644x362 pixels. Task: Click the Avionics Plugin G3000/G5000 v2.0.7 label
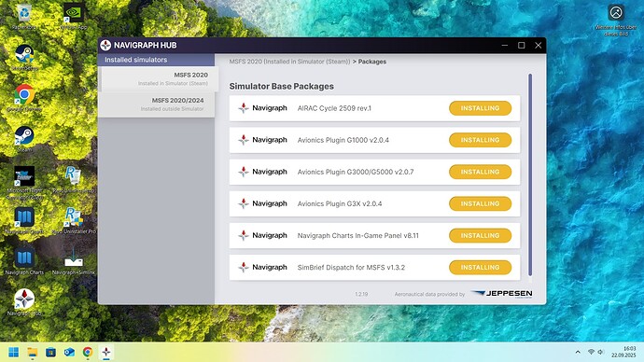(356, 172)
